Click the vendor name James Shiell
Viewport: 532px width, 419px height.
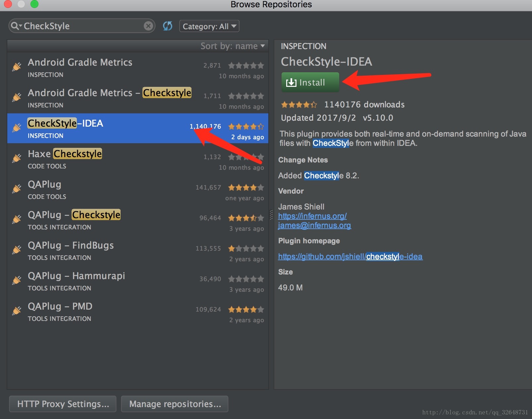tap(301, 207)
